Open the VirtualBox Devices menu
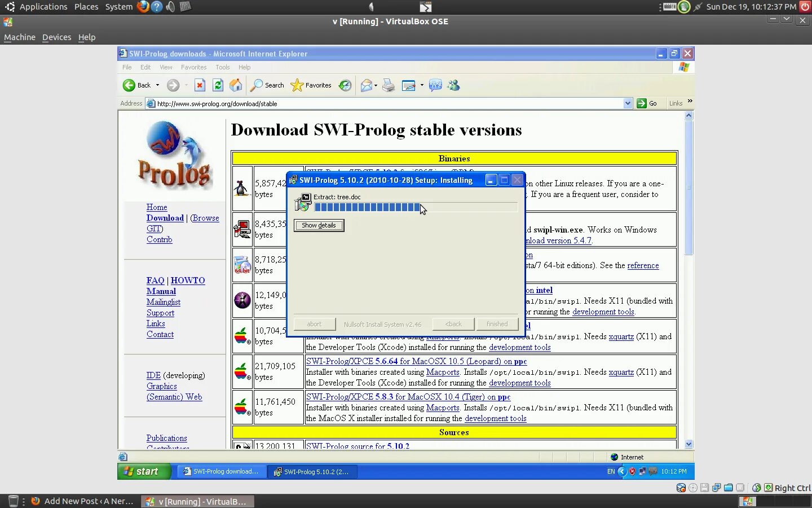Viewport: 812px width, 508px height. coord(57,37)
